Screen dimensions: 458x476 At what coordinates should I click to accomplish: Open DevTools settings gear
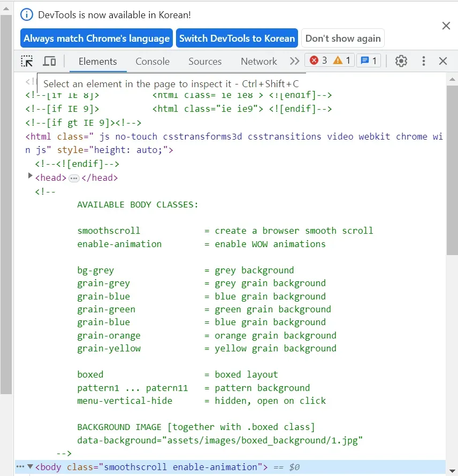point(401,61)
